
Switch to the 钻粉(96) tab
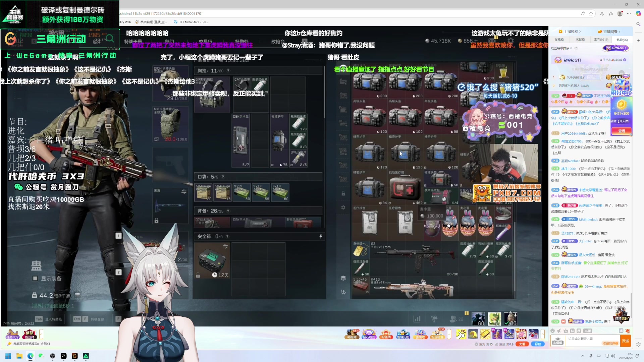[x=622, y=40]
